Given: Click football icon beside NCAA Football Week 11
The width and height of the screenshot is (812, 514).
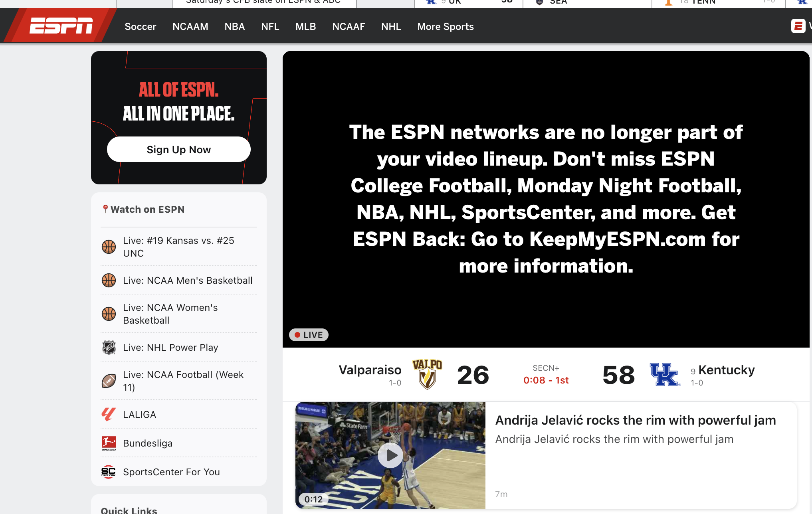Looking at the screenshot, I should click(x=109, y=381).
